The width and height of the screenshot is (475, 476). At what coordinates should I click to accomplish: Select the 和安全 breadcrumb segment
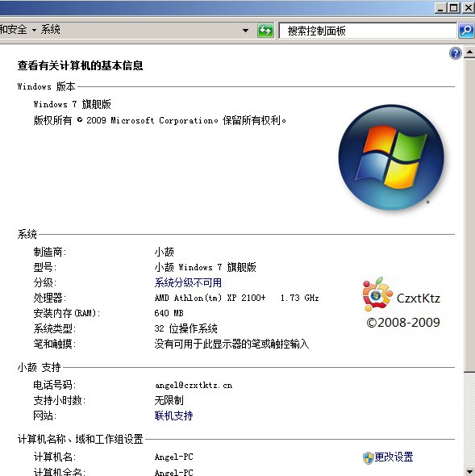click(x=14, y=29)
